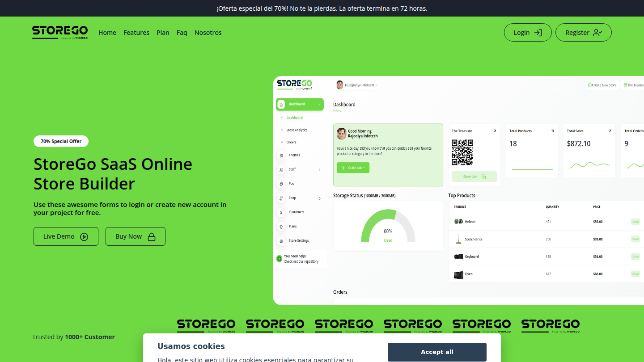Select the Plans icon in the sidebar
644x362 pixels.
(282, 226)
